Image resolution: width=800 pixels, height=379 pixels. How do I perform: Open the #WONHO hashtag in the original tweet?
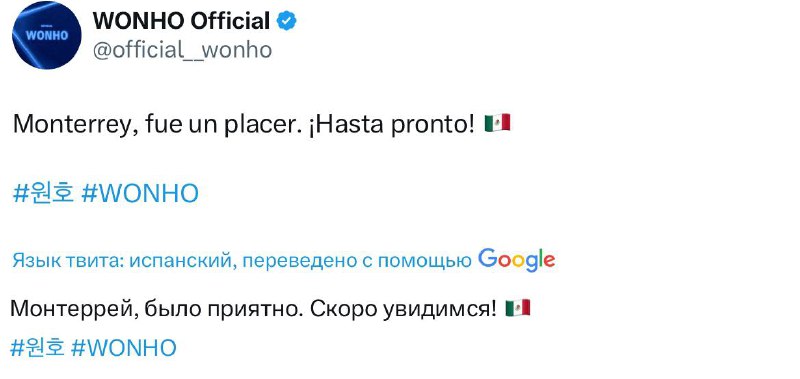[140, 194]
